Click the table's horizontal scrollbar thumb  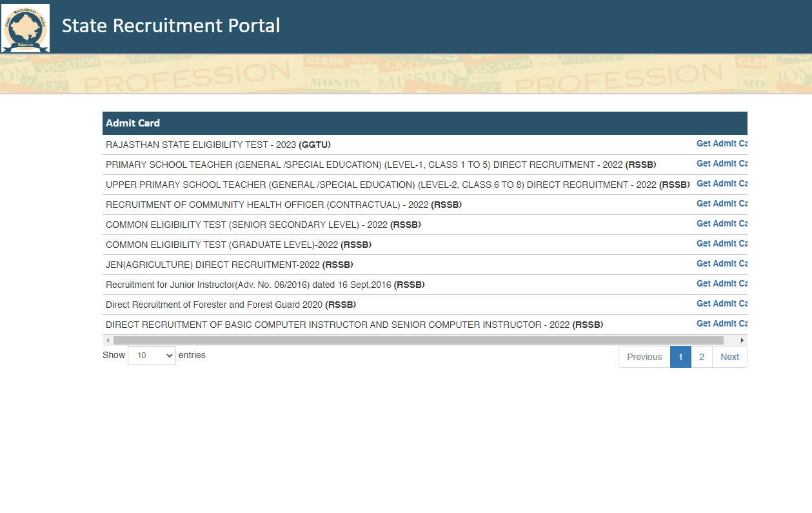pos(418,340)
